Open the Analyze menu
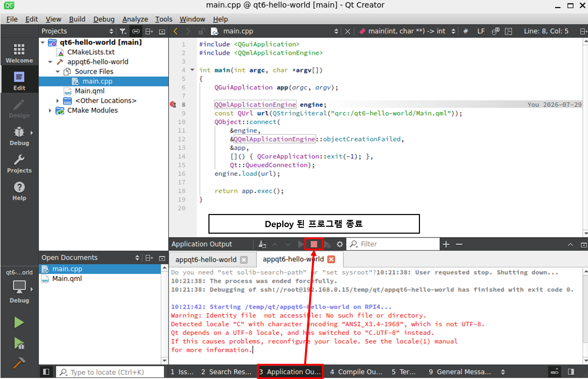588x379 pixels. tap(135, 19)
